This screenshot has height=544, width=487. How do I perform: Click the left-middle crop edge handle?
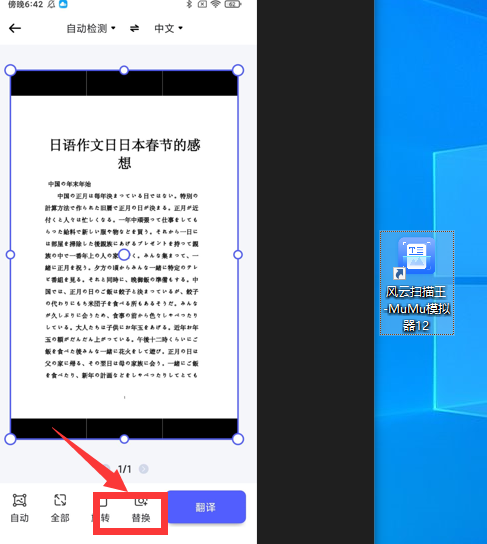click(x=10, y=255)
